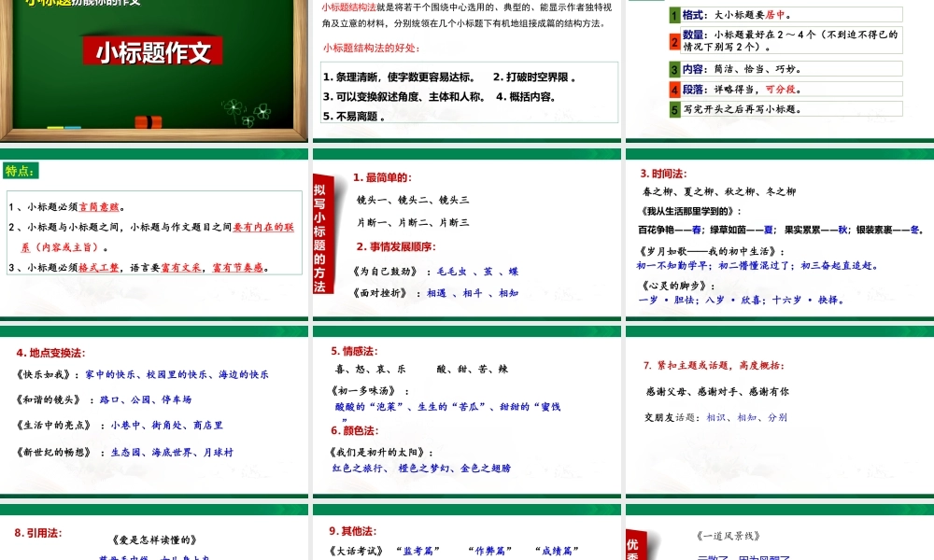
Task: Open the chalkboard slide titled 小标题作文
Action: click(x=154, y=70)
